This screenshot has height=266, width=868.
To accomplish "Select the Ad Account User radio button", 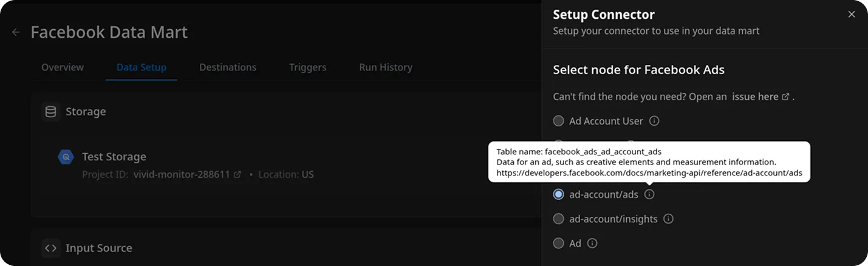I will [558, 121].
